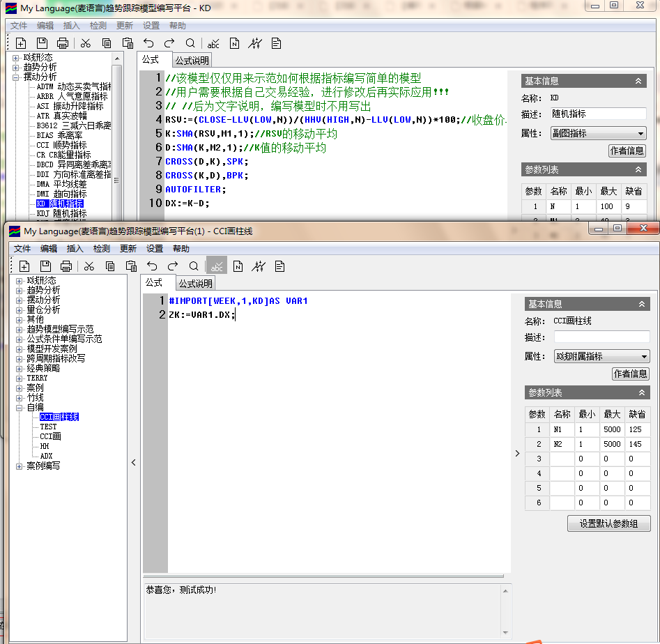The width and height of the screenshot is (660, 644).
Task: Click the Undo arrow in the KD window toolbar
Action: [148, 43]
